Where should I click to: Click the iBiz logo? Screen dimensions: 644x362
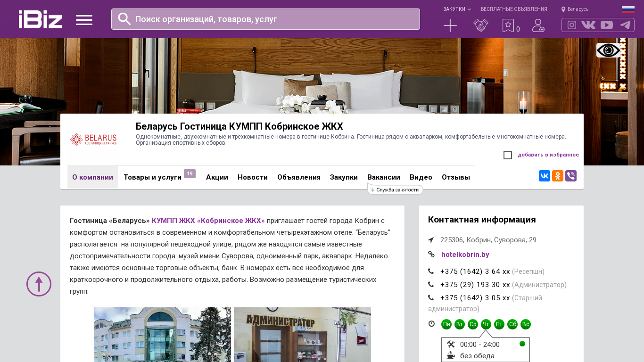[x=40, y=19]
